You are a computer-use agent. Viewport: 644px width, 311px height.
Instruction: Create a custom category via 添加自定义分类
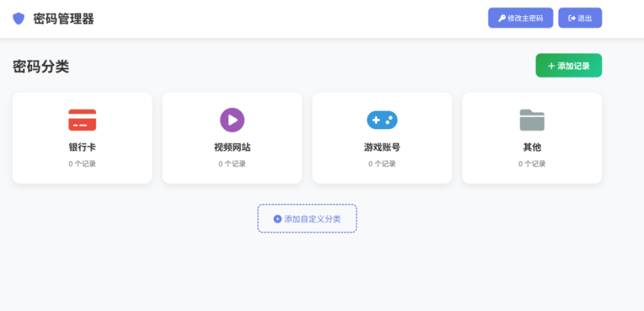click(307, 218)
